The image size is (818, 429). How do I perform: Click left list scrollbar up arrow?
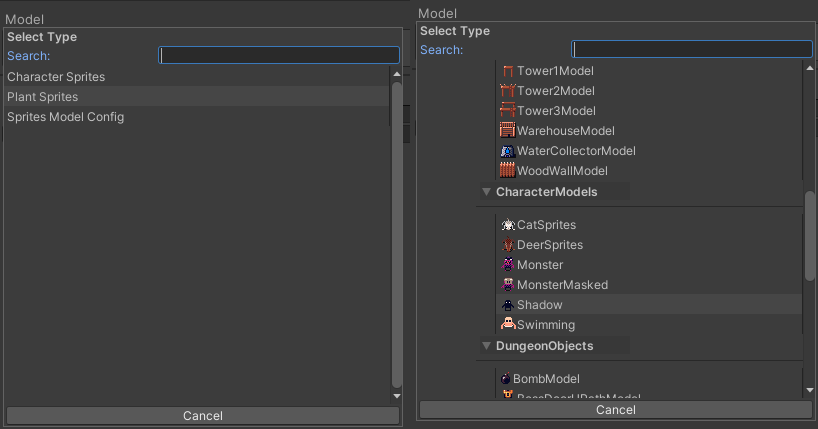[x=396, y=74]
